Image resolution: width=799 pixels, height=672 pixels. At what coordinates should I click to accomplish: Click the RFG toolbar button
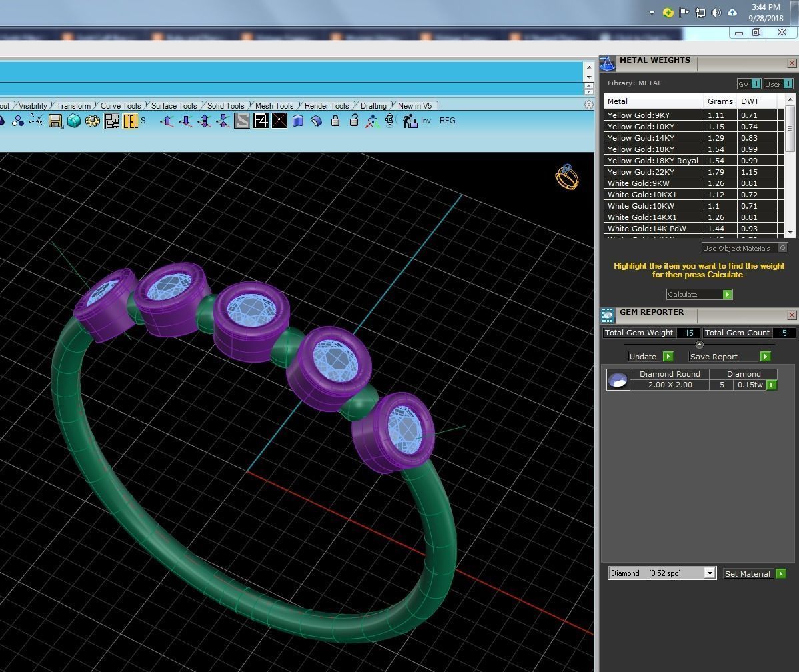click(448, 121)
